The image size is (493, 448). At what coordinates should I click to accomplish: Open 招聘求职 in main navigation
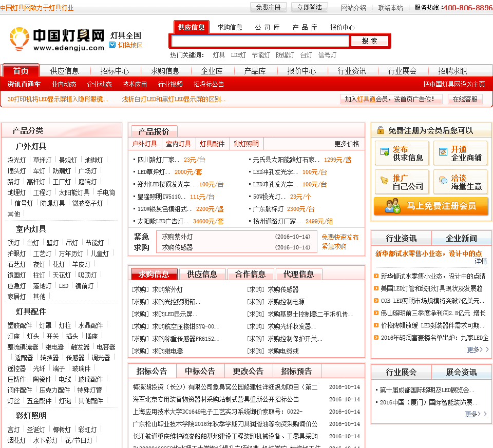[452, 71]
